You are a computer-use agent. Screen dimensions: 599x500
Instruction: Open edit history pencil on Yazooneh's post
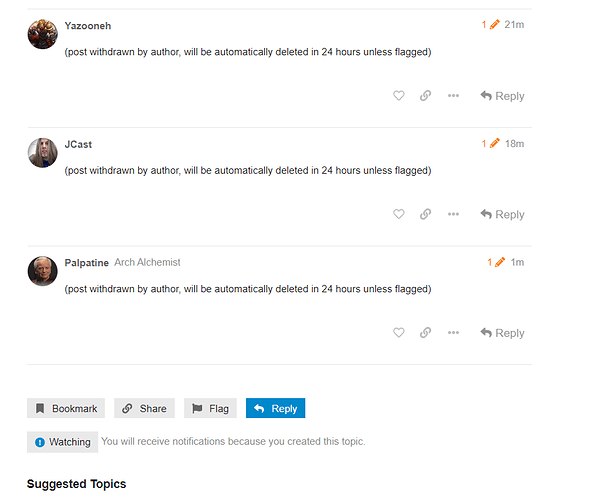[491, 25]
